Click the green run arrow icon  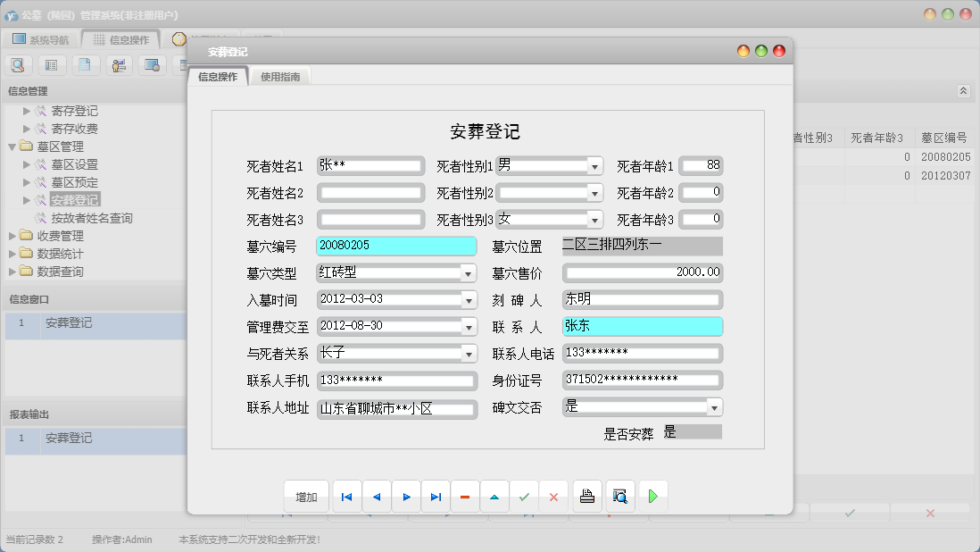point(652,496)
